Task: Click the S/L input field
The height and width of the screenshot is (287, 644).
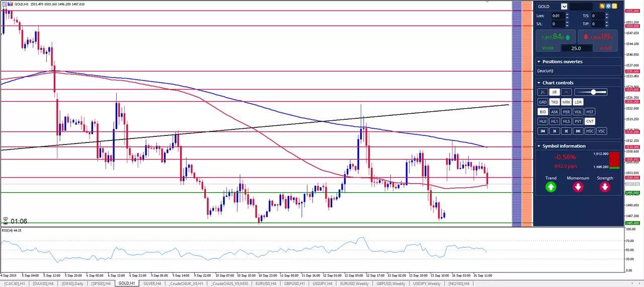Action: coord(558,24)
